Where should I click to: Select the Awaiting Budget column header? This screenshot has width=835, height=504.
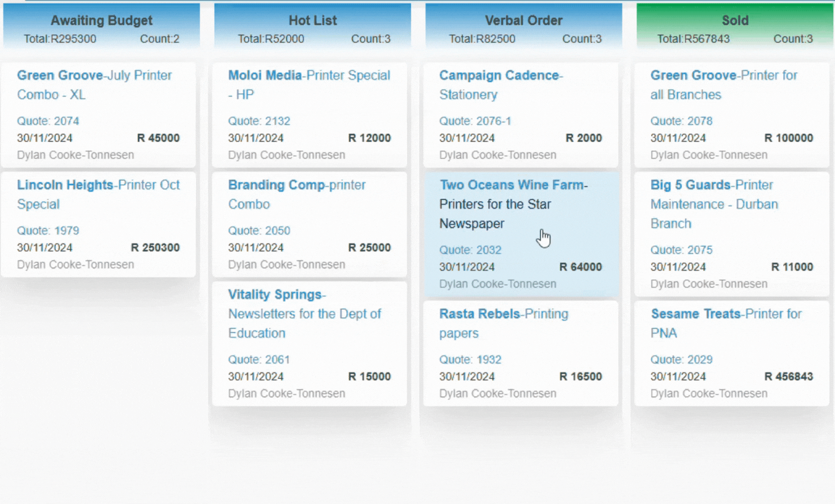coord(101,21)
